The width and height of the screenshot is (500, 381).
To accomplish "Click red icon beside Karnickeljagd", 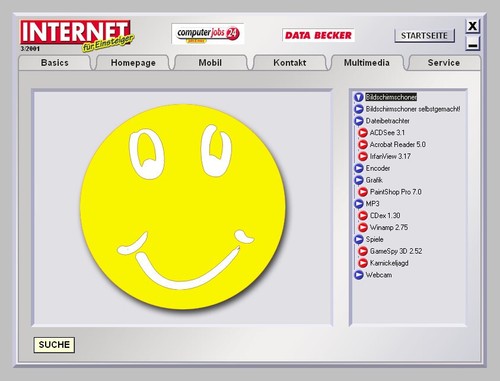I will coord(363,263).
